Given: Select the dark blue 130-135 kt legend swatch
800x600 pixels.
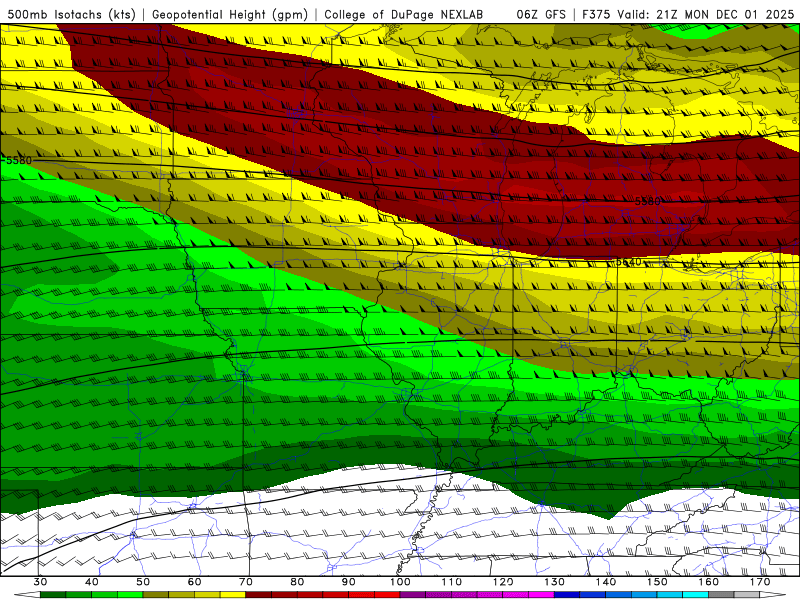Looking at the screenshot, I should coord(567,595).
